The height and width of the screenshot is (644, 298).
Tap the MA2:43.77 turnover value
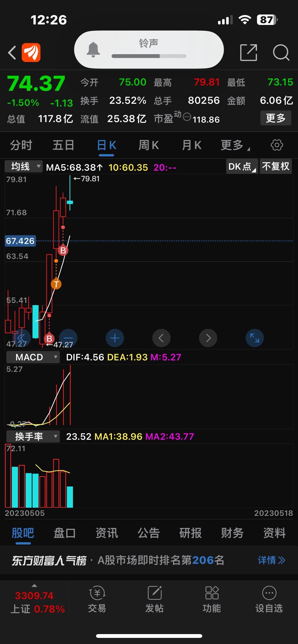(x=170, y=436)
